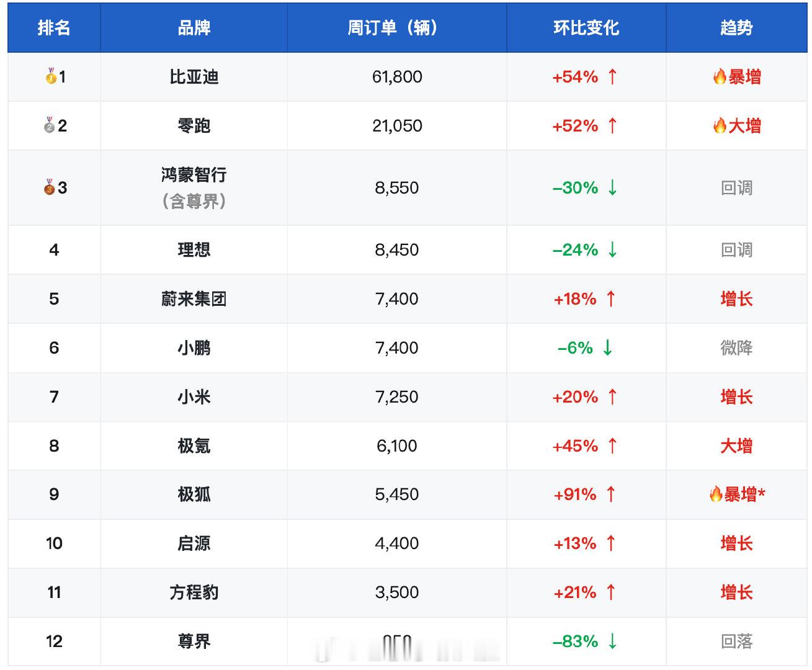This screenshot has height=670, width=812.
Task: Click the 7,400 value in 小鹏 row
Action: tap(397, 347)
